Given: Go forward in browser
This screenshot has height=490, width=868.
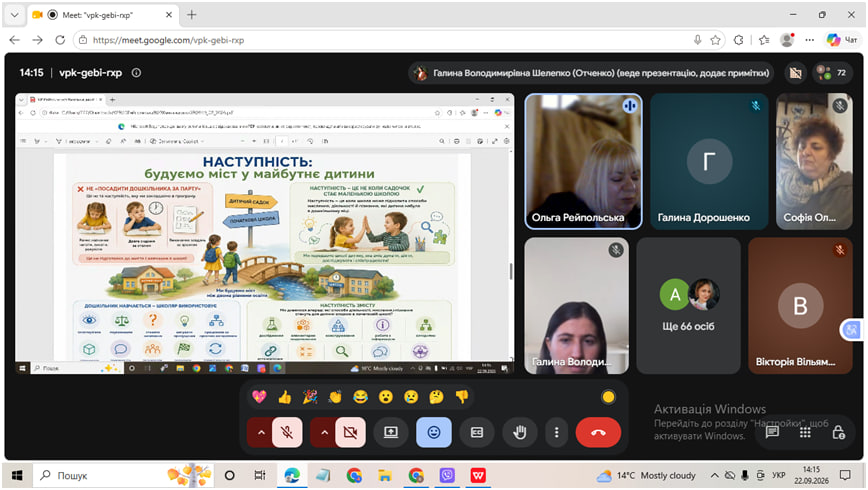Looking at the screenshot, I should click(37, 40).
